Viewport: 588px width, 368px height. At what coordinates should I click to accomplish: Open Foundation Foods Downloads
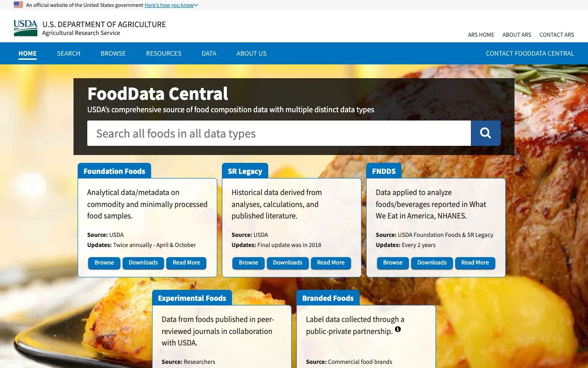point(143,263)
